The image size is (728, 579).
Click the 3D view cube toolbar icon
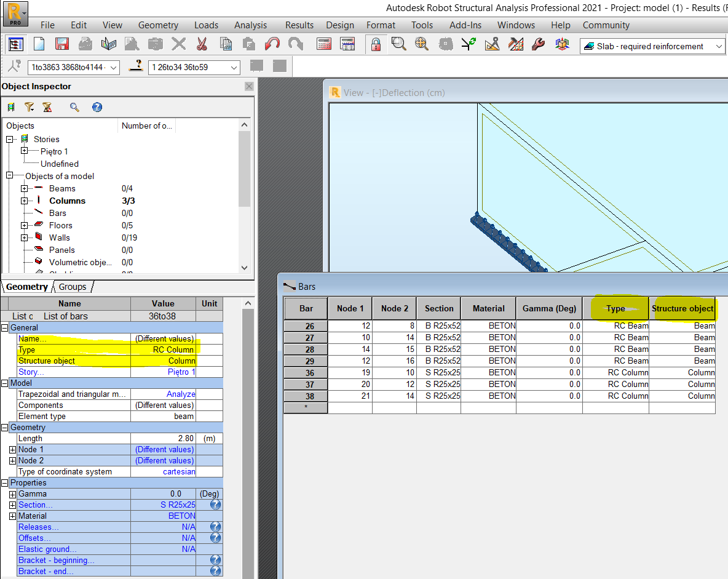[x=562, y=44]
